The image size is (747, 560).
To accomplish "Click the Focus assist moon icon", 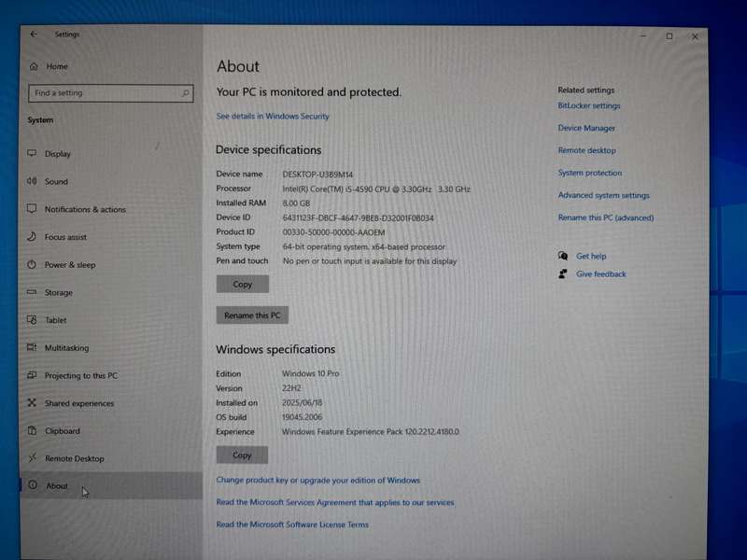I will coord(32,236).
